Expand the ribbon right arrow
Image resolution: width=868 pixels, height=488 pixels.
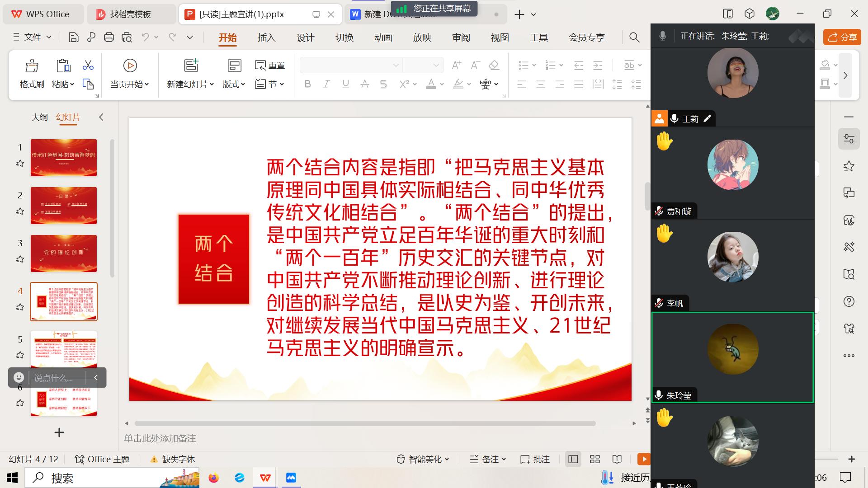click(845, 75)
